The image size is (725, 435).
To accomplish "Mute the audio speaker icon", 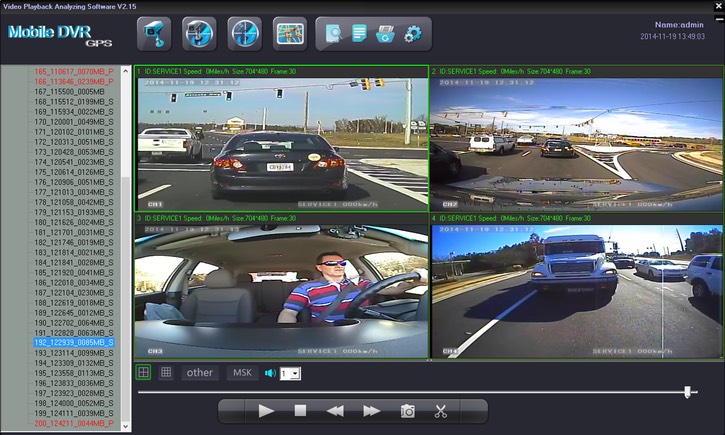I will 269,373.
